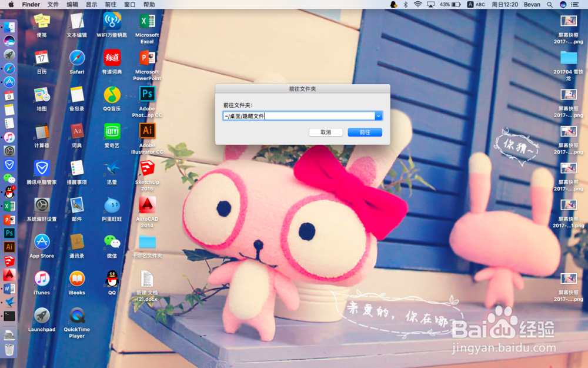Open the Apple menu

click(x=11, y=5)
